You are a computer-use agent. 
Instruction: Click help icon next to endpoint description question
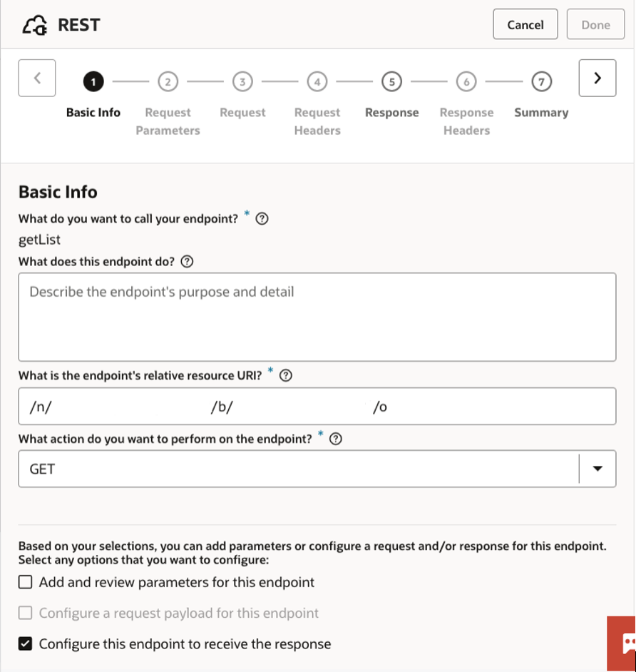click(x=187, y=262)
